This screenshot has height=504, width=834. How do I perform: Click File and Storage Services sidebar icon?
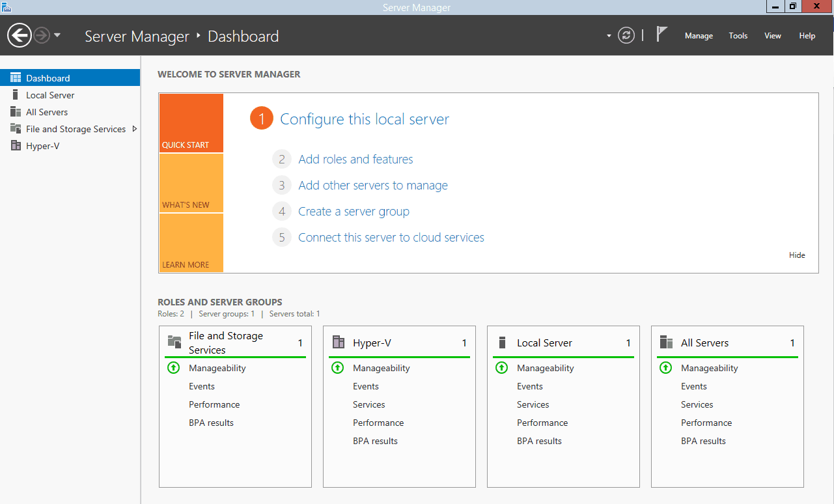[x=16, y=129]
